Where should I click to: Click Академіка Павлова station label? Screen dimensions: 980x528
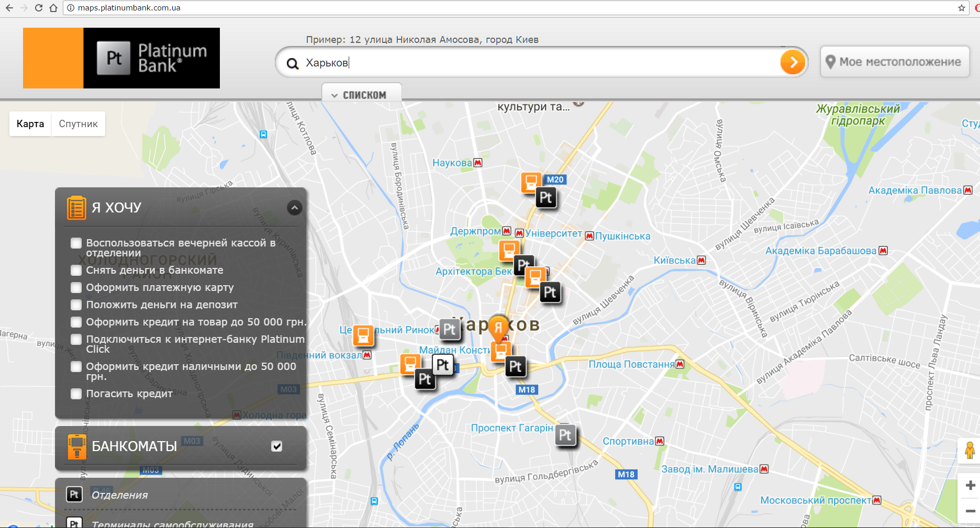[x=915, y=190]
